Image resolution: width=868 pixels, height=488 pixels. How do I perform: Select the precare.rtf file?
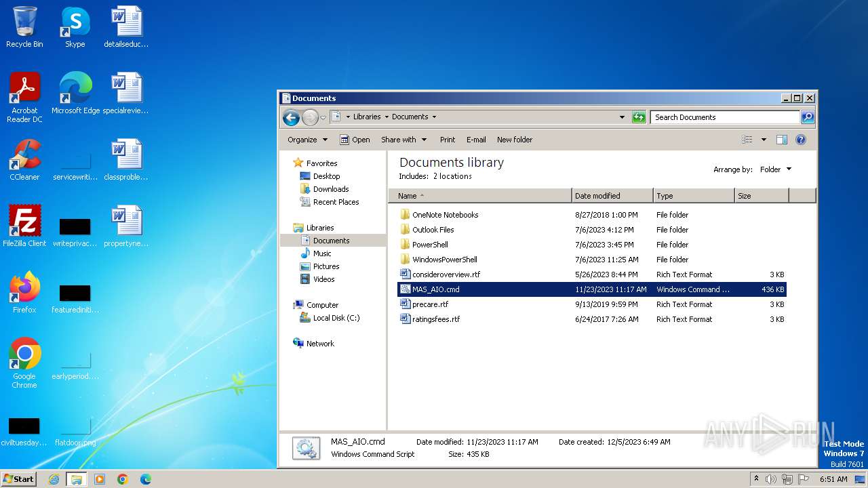click(591, 304)
